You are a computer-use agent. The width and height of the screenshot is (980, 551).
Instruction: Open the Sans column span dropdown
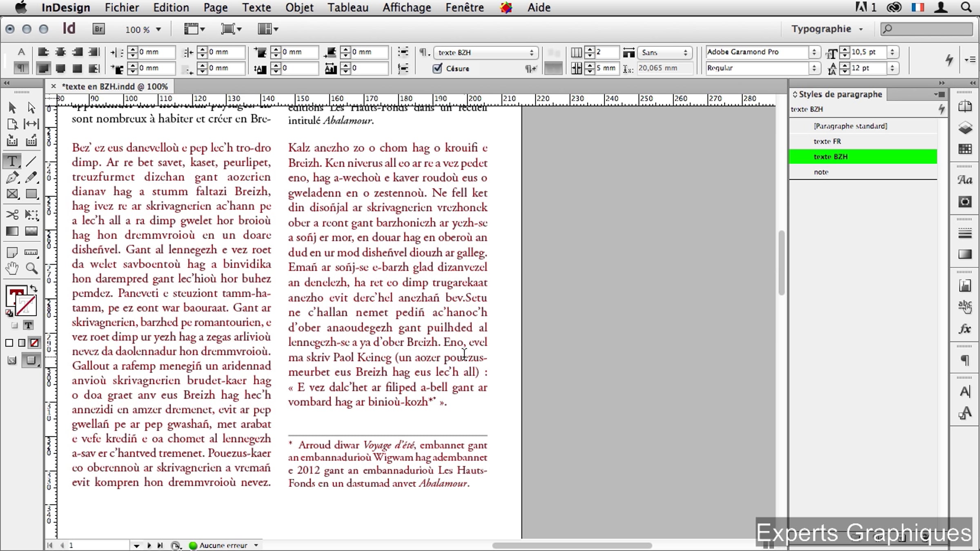coord(664,52)
